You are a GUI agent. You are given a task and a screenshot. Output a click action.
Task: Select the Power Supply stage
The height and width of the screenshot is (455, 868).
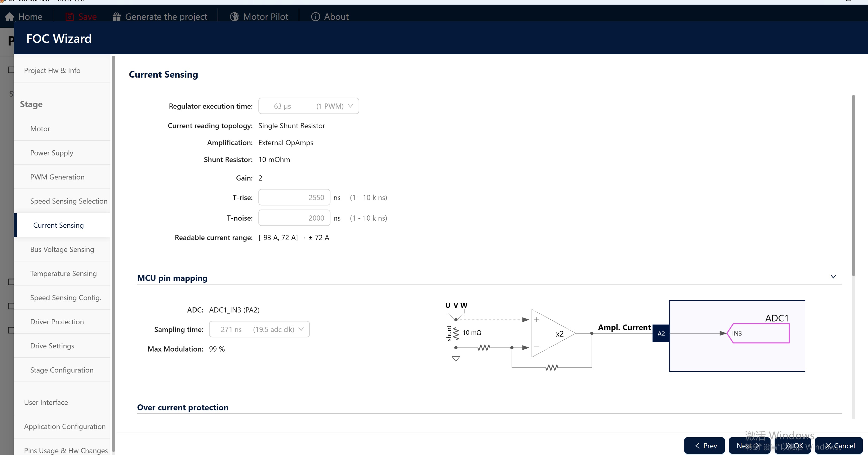51,153
